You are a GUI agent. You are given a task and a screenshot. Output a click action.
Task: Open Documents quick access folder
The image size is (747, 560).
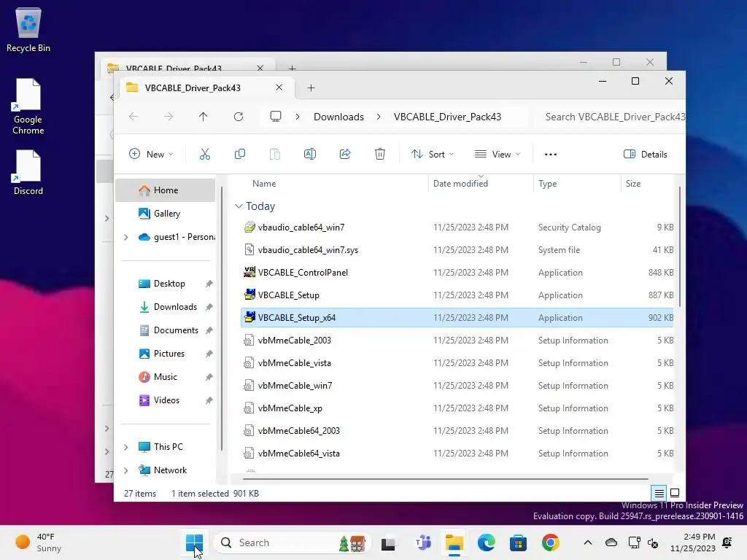pyautogui.click(x=166, y=330)
